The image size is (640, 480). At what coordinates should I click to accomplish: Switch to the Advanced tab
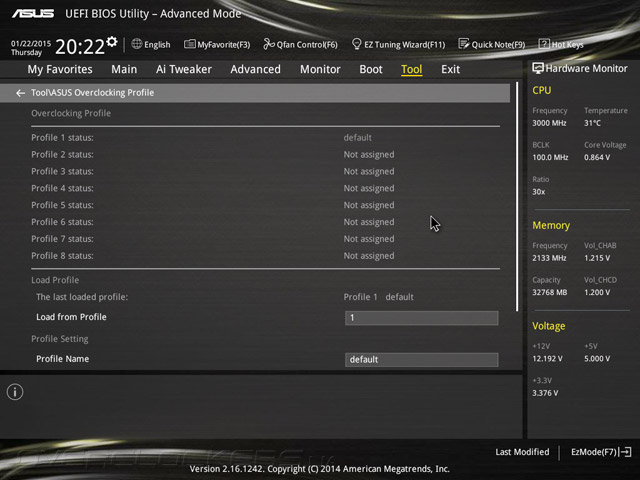[256, 69]
